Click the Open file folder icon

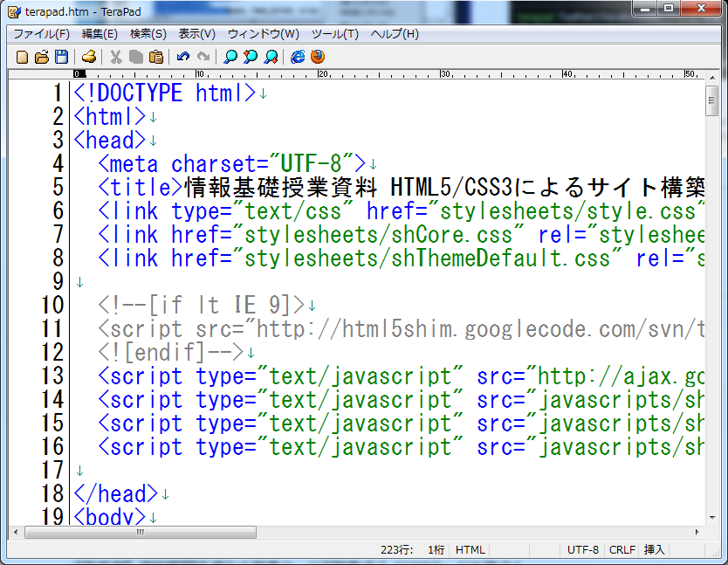click(41, 57)
